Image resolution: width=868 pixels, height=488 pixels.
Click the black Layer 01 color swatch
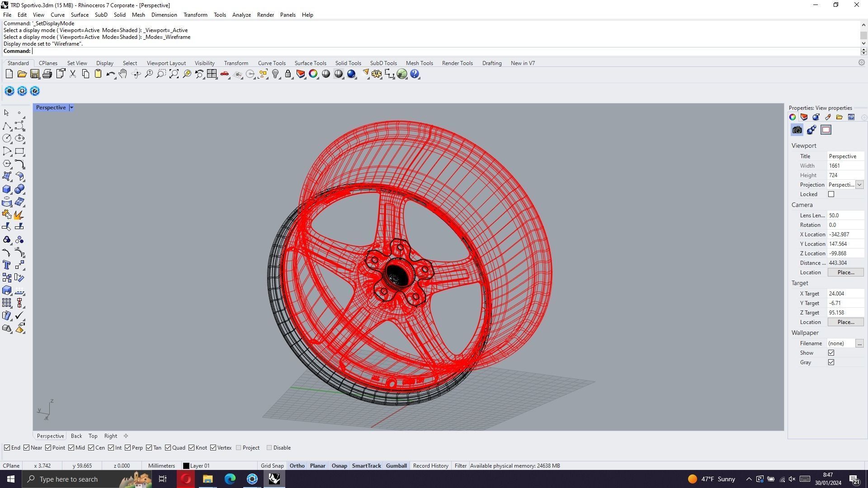[186, 466]
